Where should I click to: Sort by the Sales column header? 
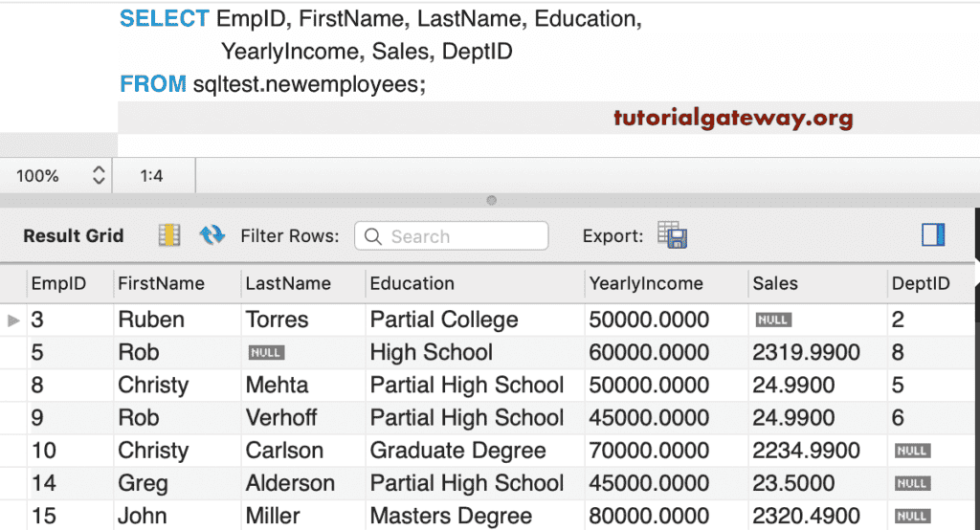tap(775, 284)
